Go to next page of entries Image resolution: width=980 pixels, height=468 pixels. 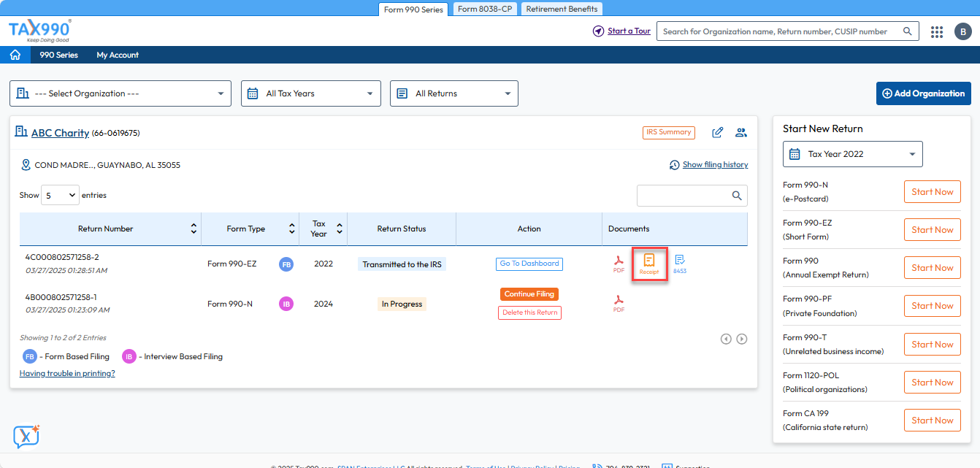(742, 339)
